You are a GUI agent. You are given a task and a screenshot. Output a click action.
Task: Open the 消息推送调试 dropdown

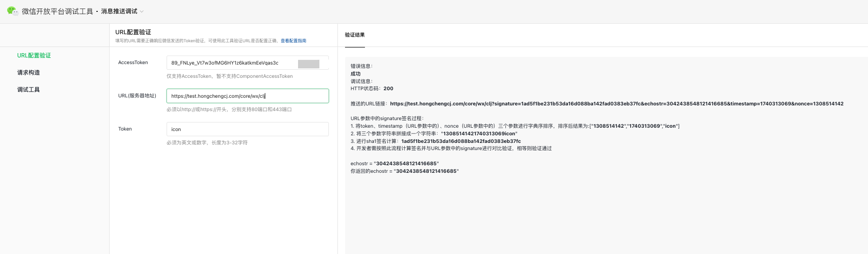point(122,11)
